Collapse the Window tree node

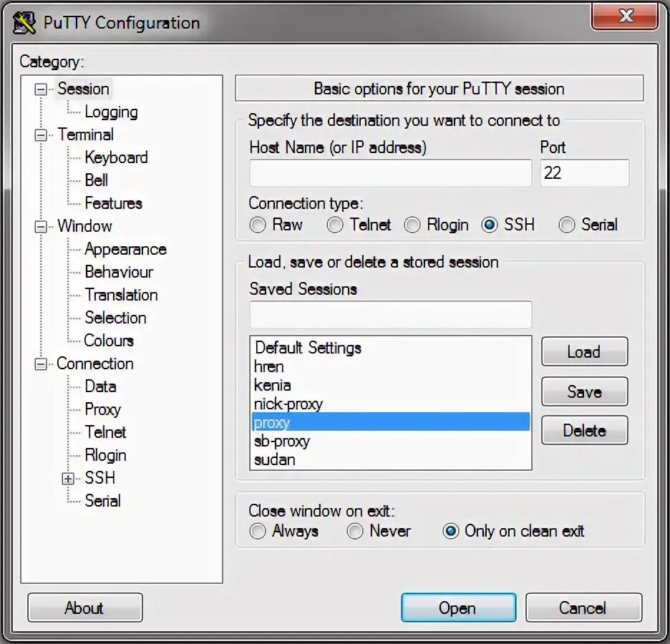coord(41,226)
